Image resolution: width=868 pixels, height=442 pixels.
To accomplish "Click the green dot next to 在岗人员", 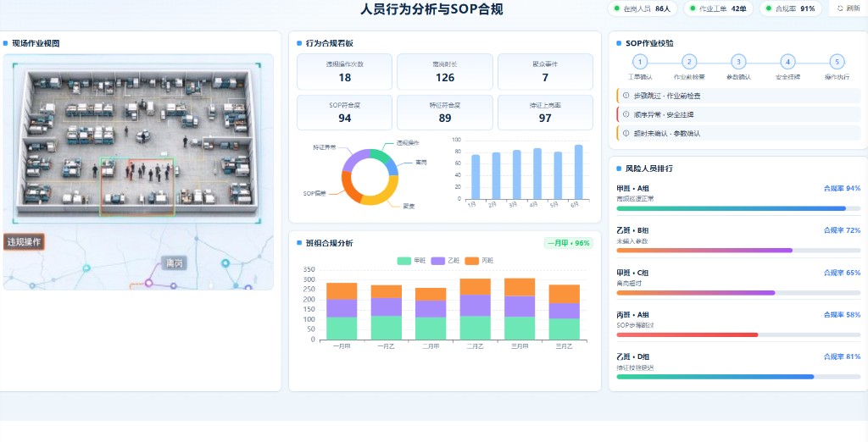I will (617, 8).
